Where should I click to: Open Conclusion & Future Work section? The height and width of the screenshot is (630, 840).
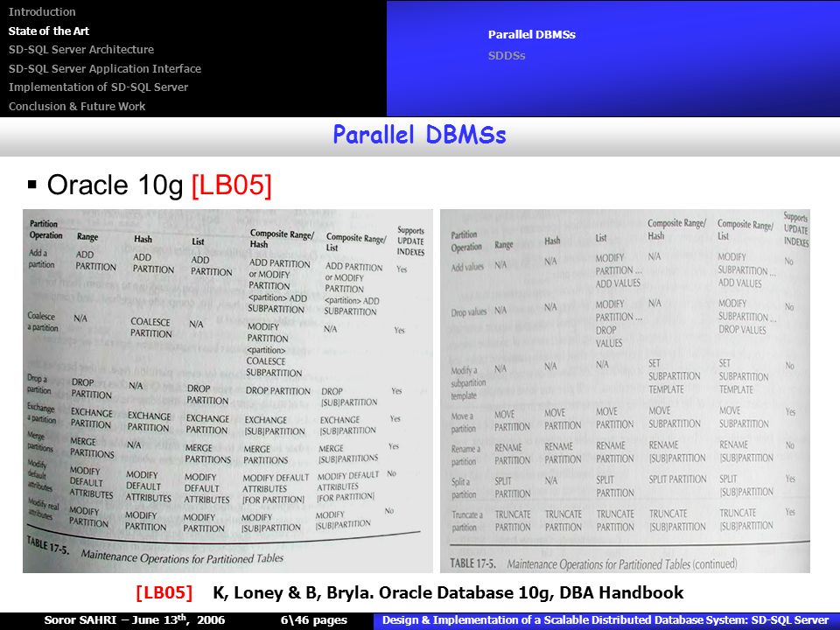pyautogui.click(x=77, y=106)
